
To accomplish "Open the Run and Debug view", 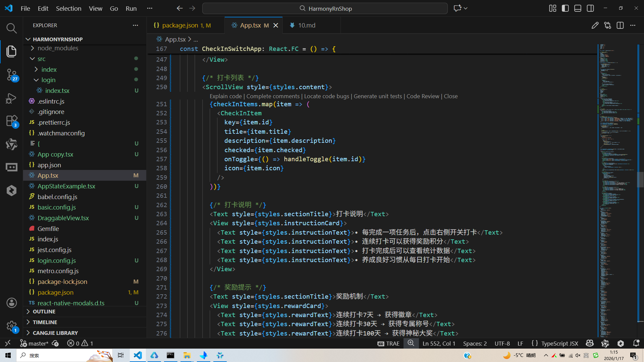I will coord(11,98).
